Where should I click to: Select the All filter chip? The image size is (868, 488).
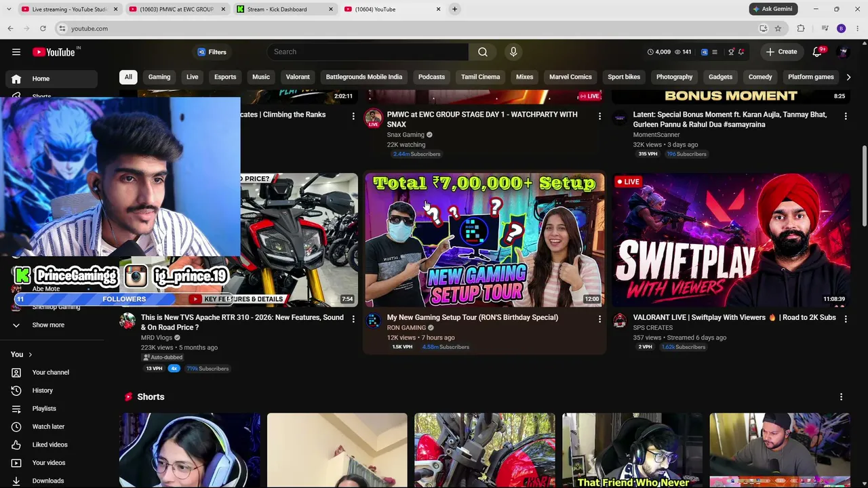(128, 77)
